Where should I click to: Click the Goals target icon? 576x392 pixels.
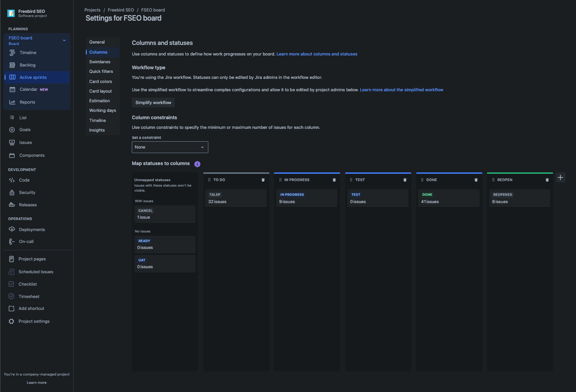tap(12, 130)
